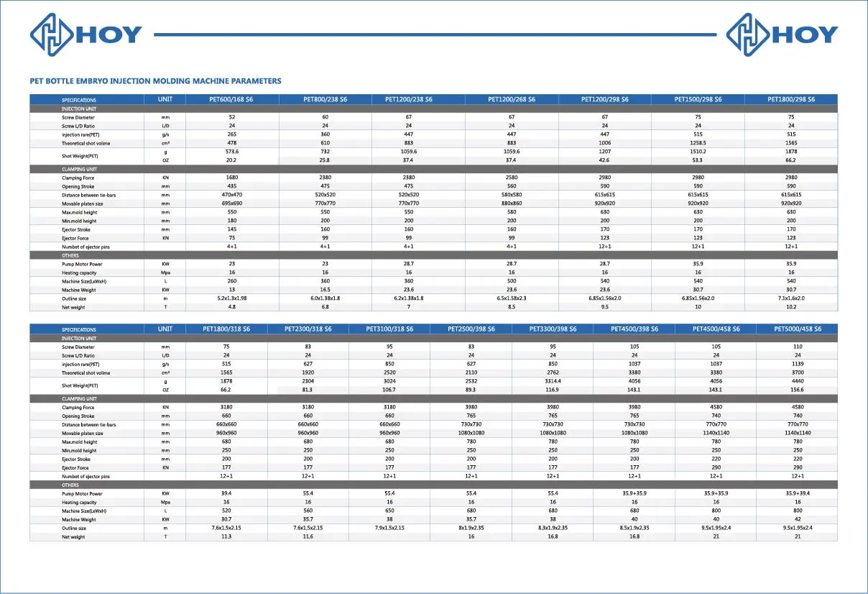Select the PET1200/298 S6 column header
This screenshot has width=868, height=594.
[x=605, y=99]
